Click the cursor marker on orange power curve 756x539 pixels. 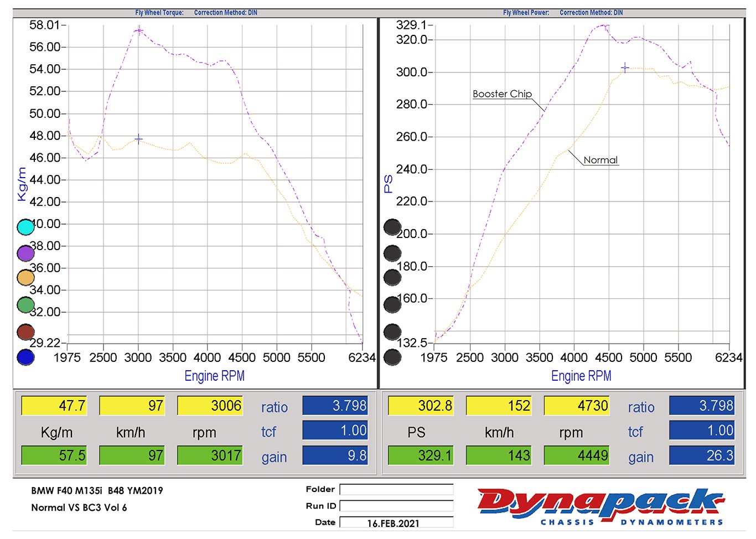[625, 68]
